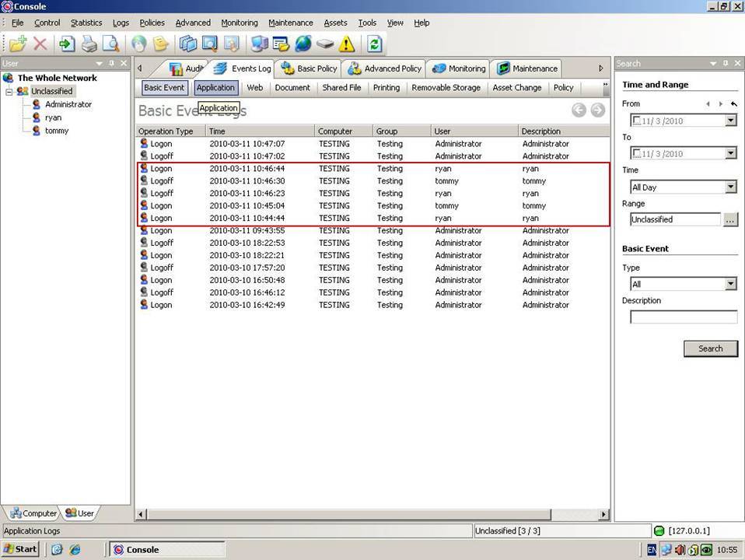This screenshot has height=560, width=745.
Task: Click the green refresh toolbar icon
Action: (x=374, y=44)
